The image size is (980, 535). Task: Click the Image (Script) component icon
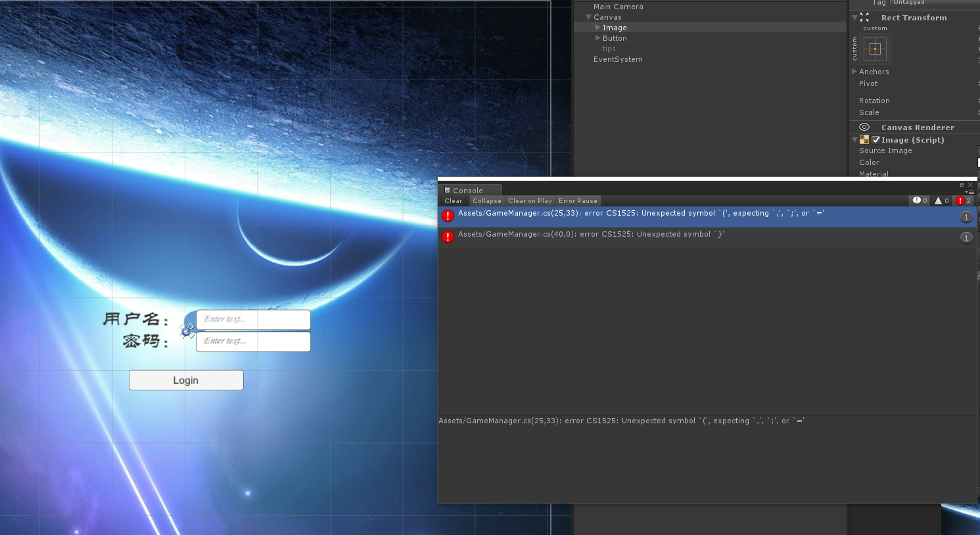click(x=864, y=139)
